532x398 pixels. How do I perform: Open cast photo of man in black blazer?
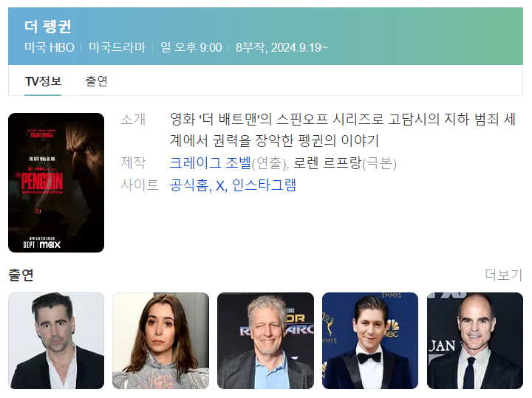point(56,340)
